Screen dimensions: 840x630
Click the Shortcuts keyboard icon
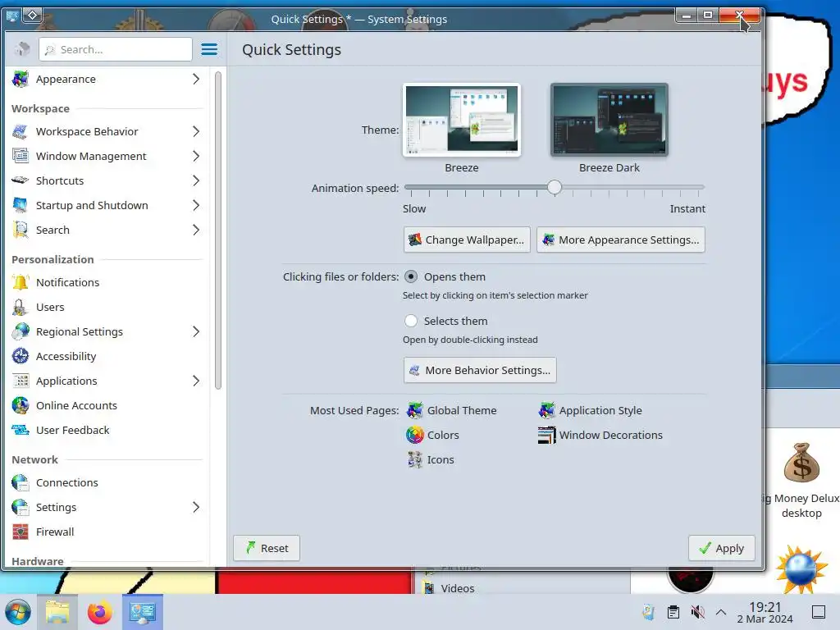point(21,180)
